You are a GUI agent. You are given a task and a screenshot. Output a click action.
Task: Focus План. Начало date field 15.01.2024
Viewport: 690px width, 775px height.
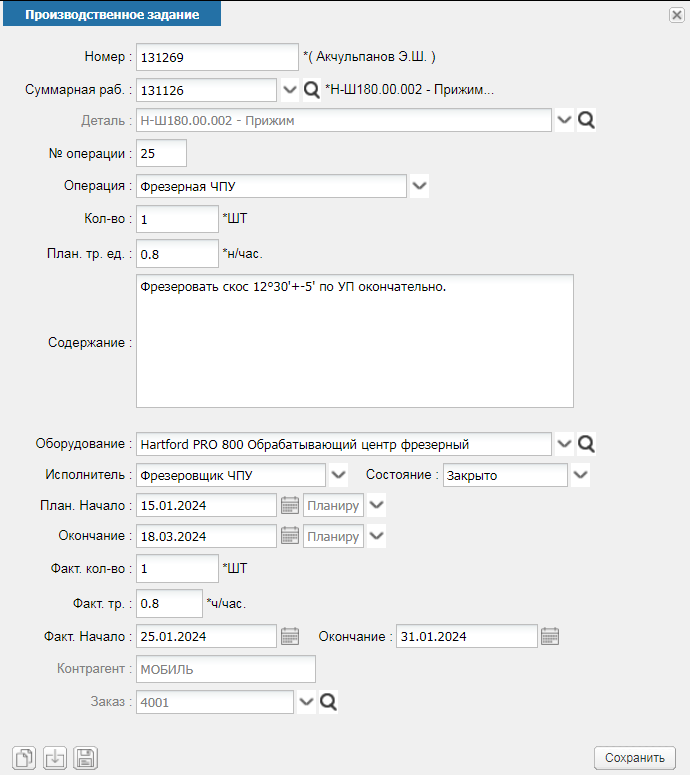207,505
